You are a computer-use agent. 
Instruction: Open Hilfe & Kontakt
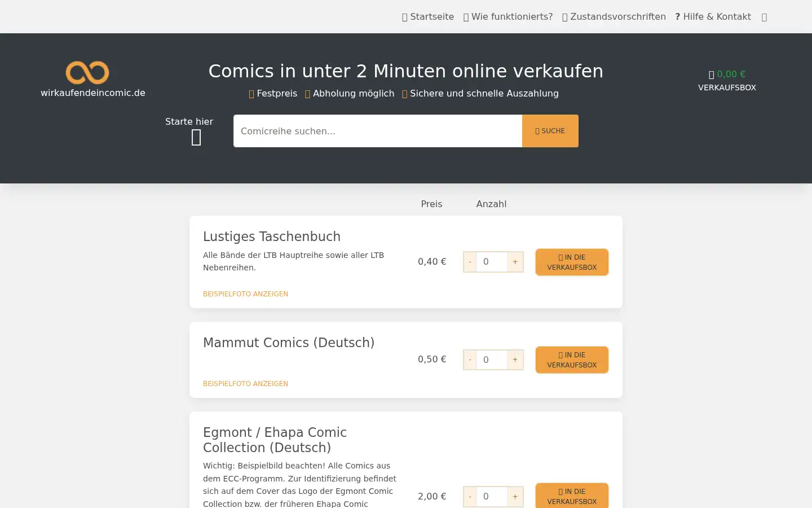[713, 17]
